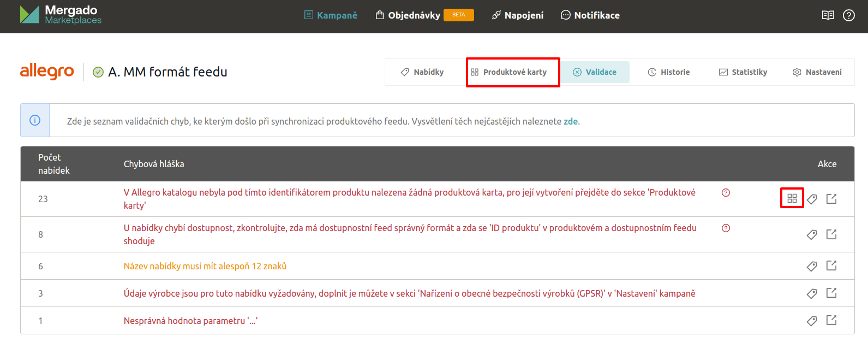This screenshot has width=868, height=342.
Task: Switch to the Nabídky tab
Action: point(422,72)
